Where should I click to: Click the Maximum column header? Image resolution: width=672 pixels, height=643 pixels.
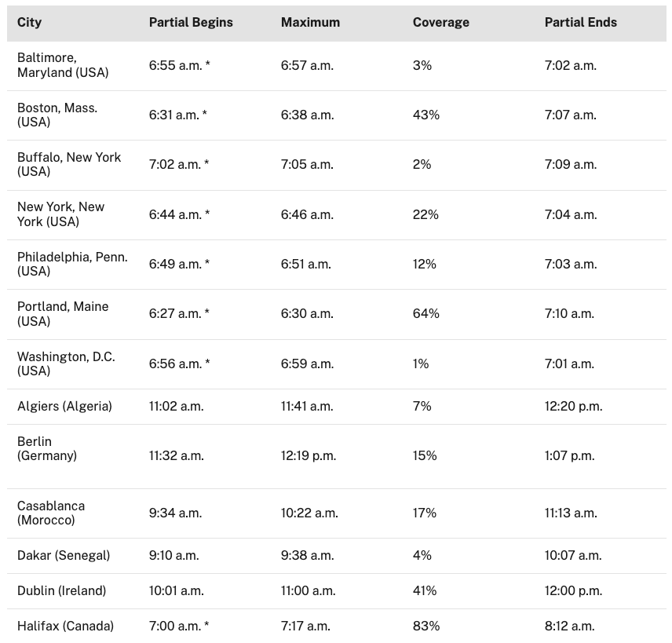tap(310, 23)
